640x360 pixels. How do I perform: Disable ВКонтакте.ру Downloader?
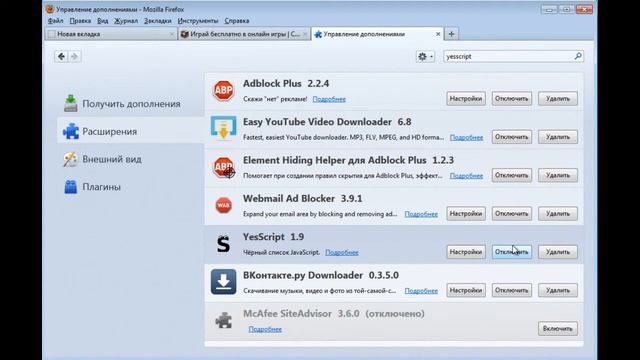click(x=511, y=290)
